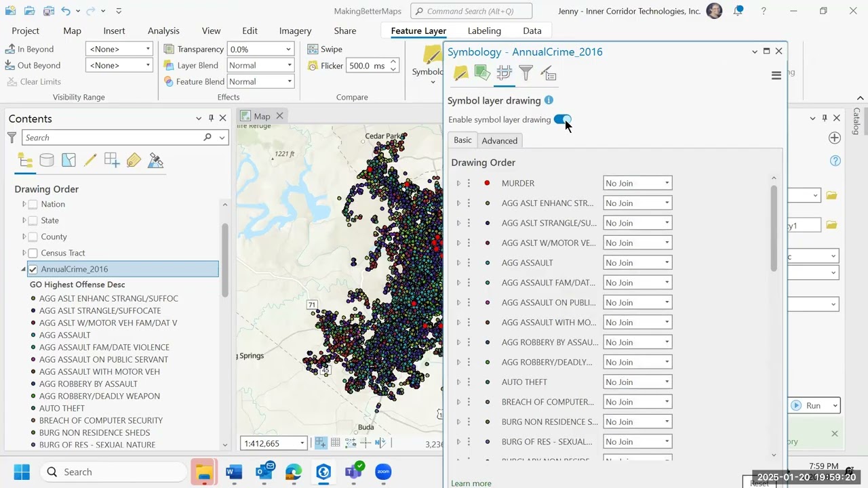Viewport: 868px width, 488px height.
Task: Click the MURDER red symbol swatch
Action: tap(487, 183)
